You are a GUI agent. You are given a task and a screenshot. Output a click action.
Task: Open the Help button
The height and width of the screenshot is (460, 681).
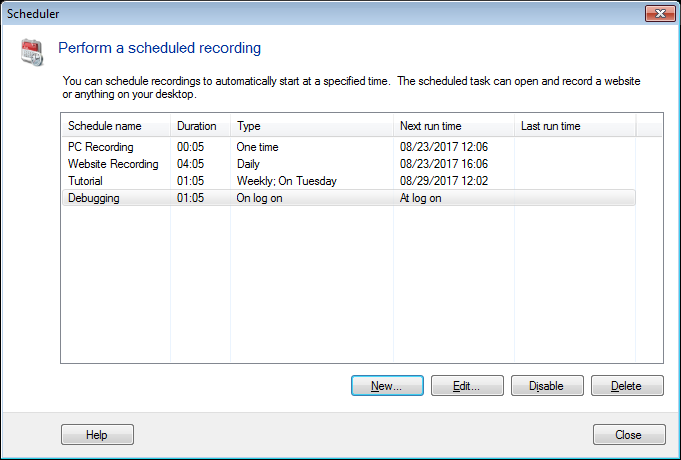click(97, 435)
